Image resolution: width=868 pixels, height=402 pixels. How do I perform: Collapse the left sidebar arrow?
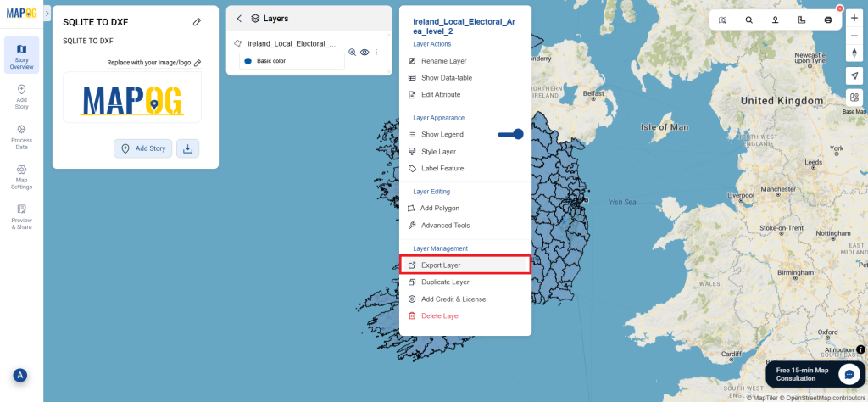47,14
